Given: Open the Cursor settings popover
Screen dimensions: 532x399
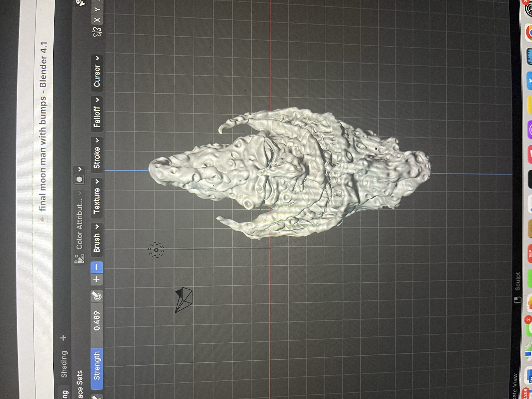Looking at the screenshot, I should 97,73.
